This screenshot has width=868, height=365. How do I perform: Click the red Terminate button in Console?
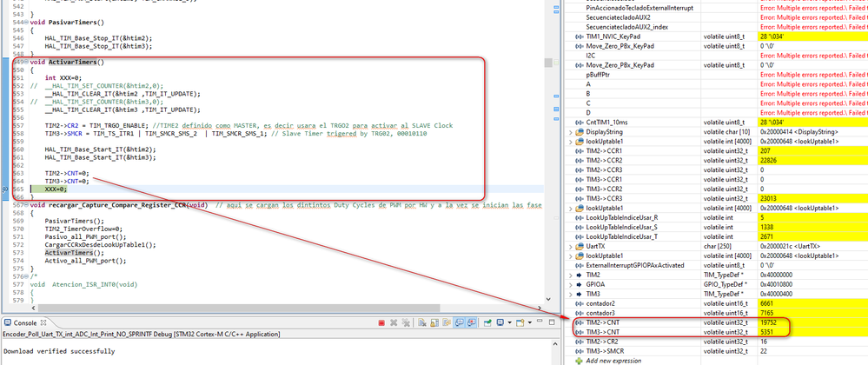[x=381, y=322]
